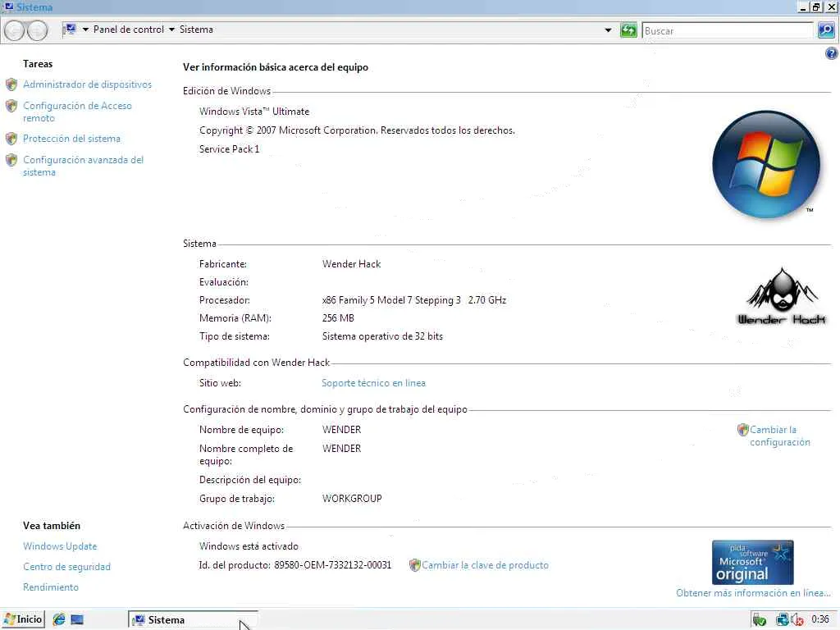Click the Windows Vista orb logo
Viewport: 840px width, 630px height.
[x=765, y=164]
